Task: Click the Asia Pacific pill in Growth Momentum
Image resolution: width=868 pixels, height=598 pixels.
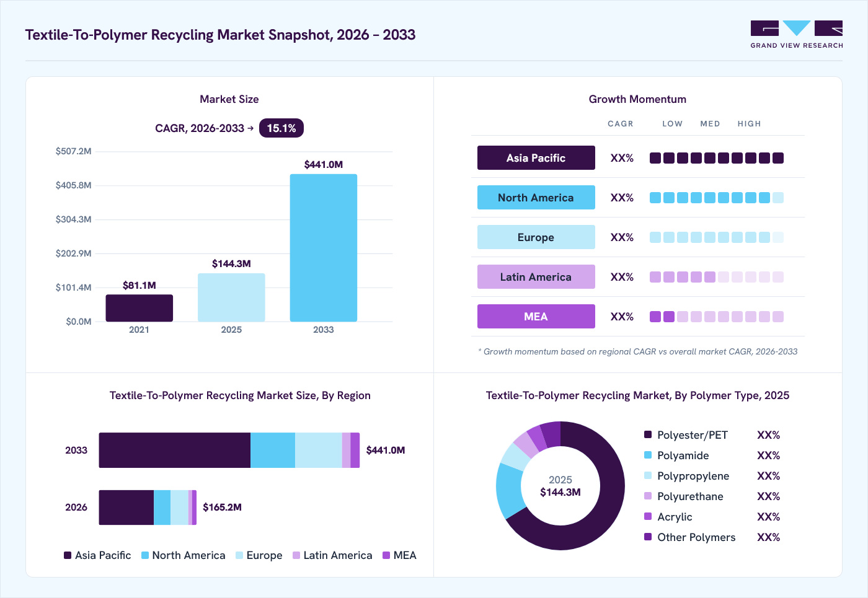Action: point(536,158)
